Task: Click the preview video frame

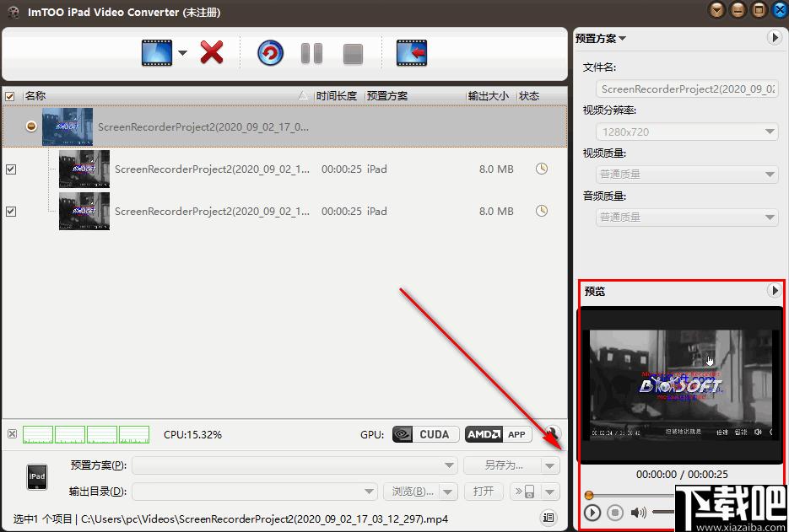Action: pos(680,385)
